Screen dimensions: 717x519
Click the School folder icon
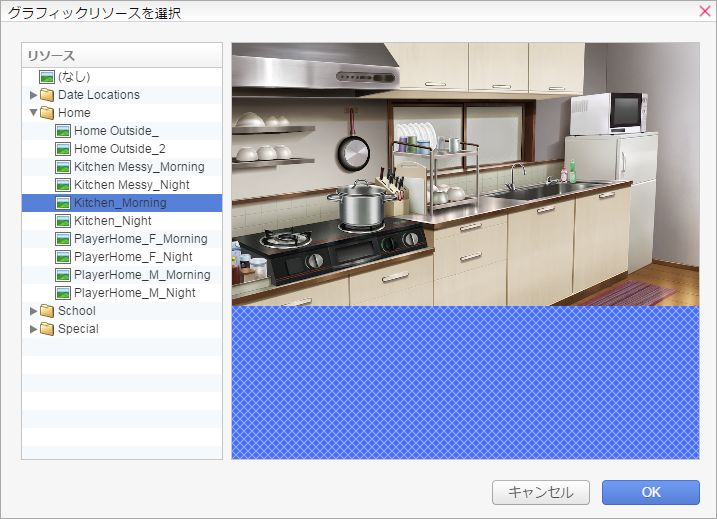[x=47, y=311]
